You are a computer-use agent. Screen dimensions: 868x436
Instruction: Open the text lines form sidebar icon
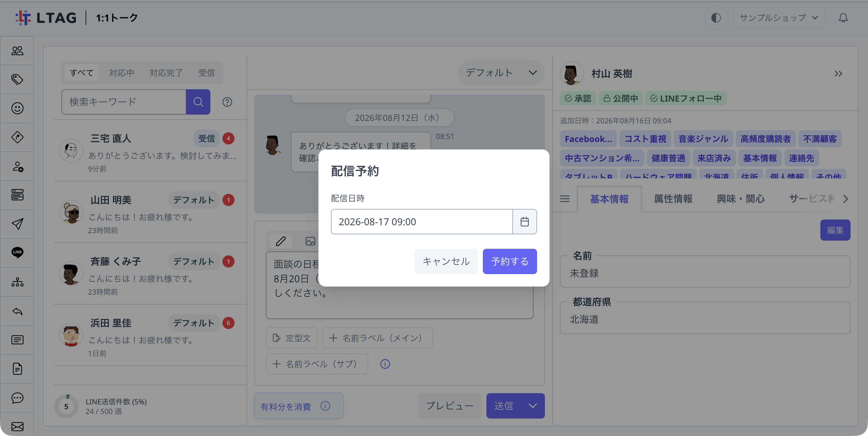(x=17, y=340)
